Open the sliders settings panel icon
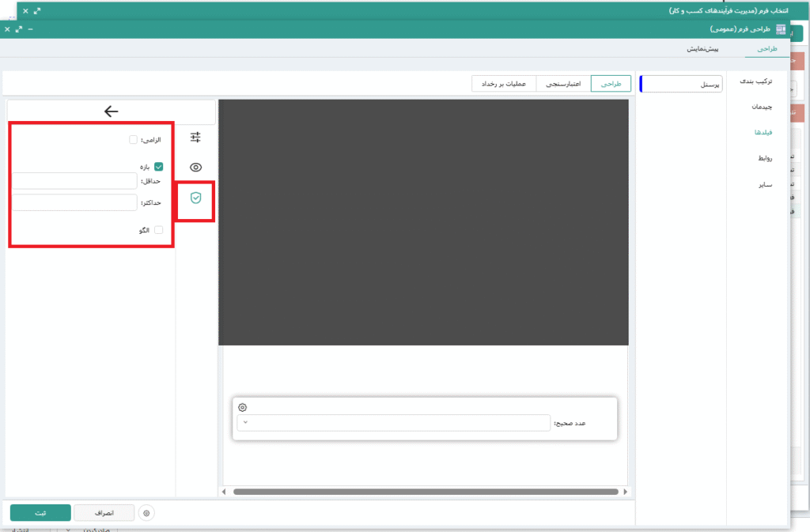The width and height of the screenshot is (810, 532). coord(195,138)
